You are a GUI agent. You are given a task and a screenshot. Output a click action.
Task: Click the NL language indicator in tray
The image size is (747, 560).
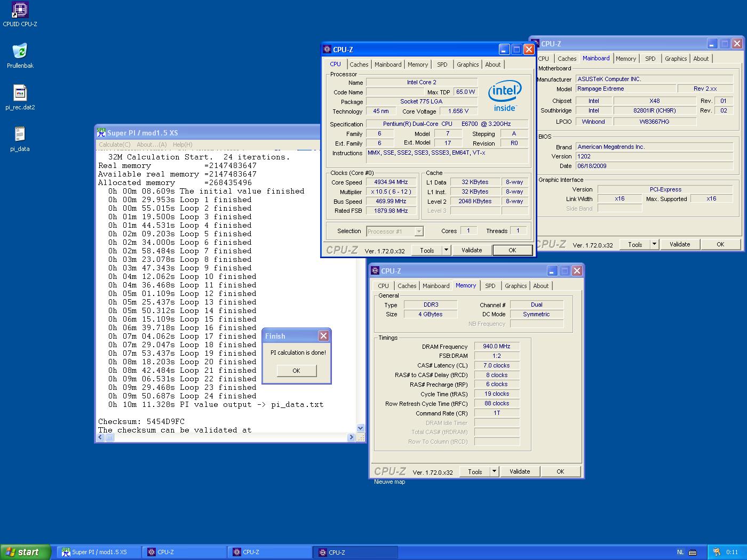click(680, 552)
